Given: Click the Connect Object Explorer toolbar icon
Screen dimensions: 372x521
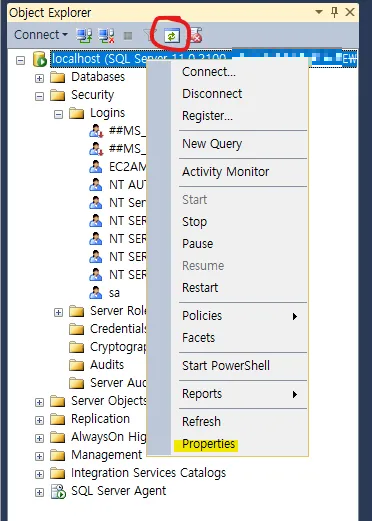Looking at the screenshot, I should (84, 35).
